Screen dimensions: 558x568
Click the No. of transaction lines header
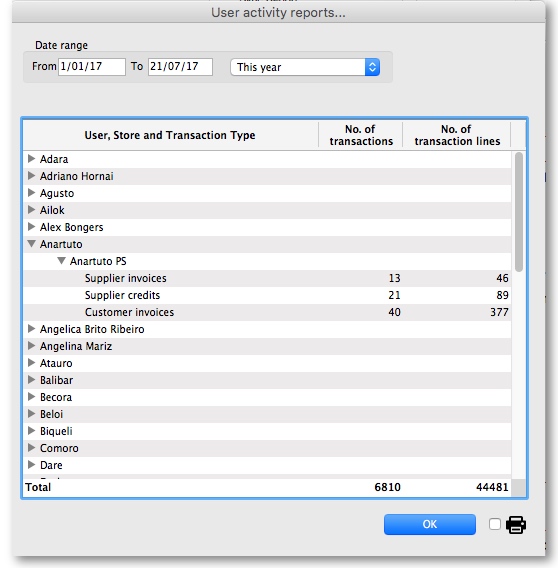coord(457,135)
